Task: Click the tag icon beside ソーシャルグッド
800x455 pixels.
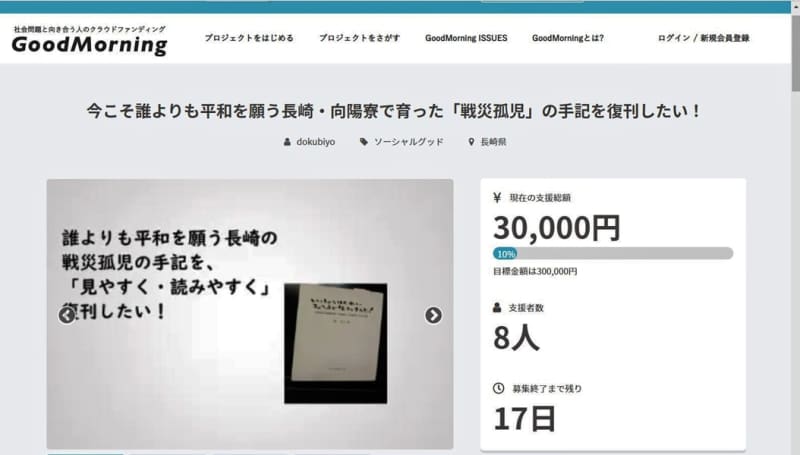Action: 364,142
